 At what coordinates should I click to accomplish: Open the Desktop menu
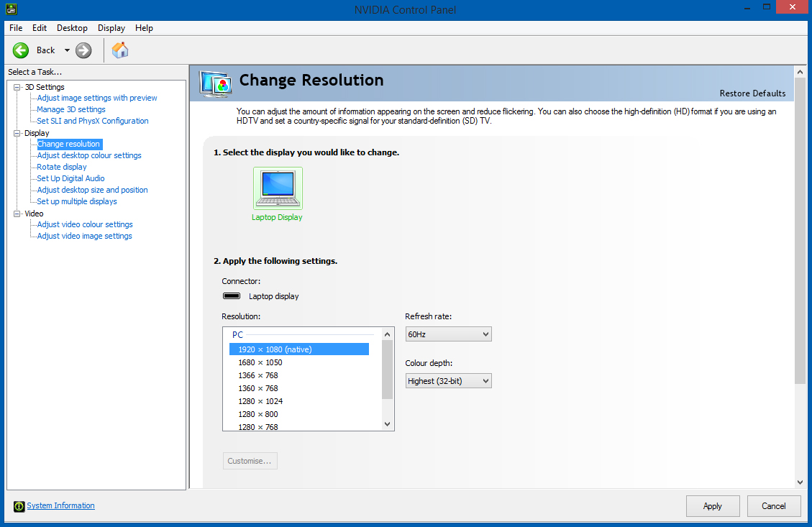coord(72,28)
